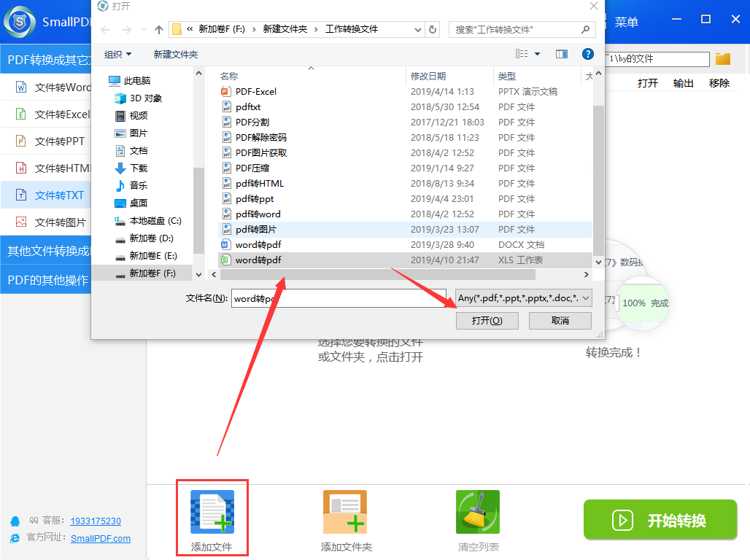Select the PDF分割 file
The width and height of the screenshot is (750, 560).
tap(405, 122)
